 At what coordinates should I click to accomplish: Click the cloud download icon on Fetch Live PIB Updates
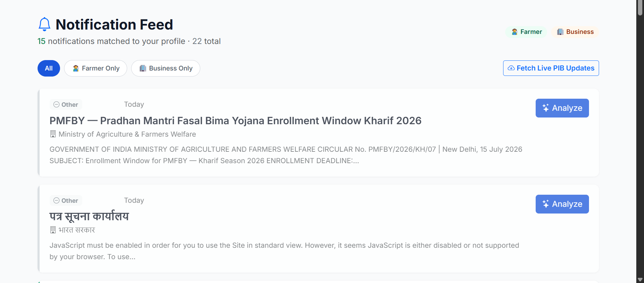tap(511, 68)
